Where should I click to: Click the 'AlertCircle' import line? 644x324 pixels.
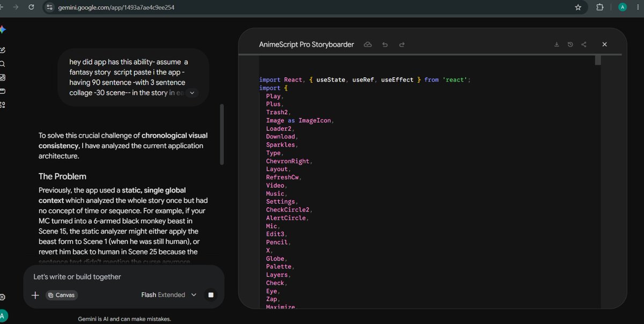pos(286,218)
